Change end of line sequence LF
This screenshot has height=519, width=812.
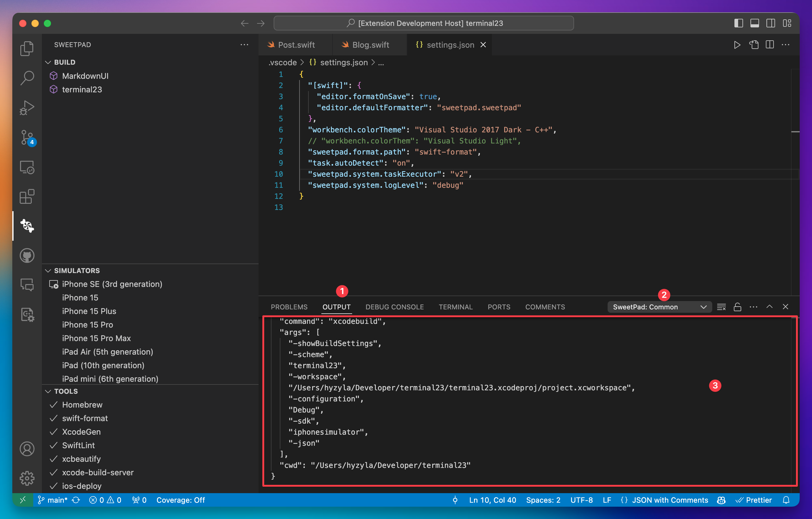[607, 500]
